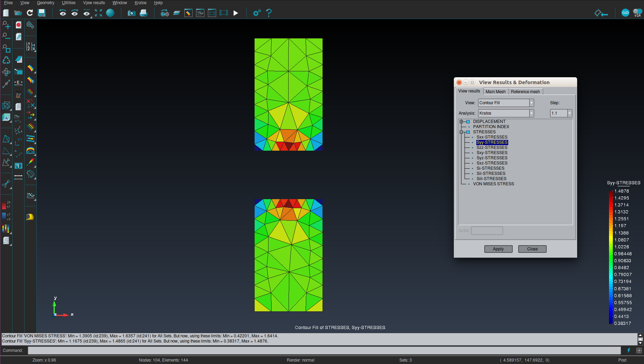644x364 pixels.
Task: Click the factor input field
Action: (487, 231)
